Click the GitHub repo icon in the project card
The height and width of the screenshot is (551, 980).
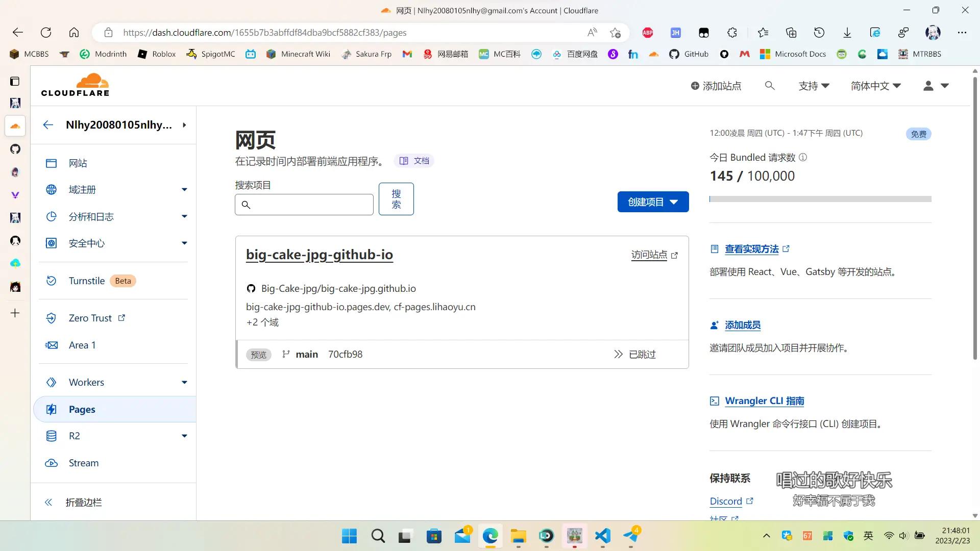coord(251,289)
